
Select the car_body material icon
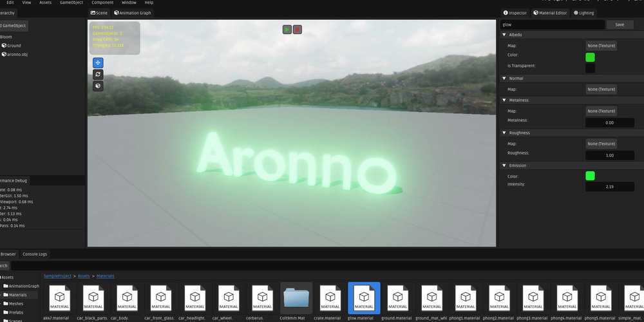coord(127,298)
